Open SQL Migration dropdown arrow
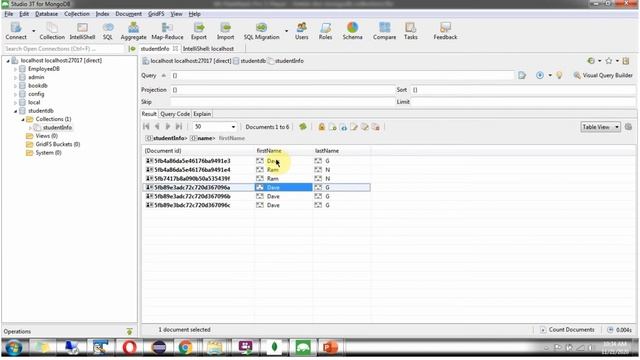This screenshot has width=640, height=360. click(x=286, y=31)
